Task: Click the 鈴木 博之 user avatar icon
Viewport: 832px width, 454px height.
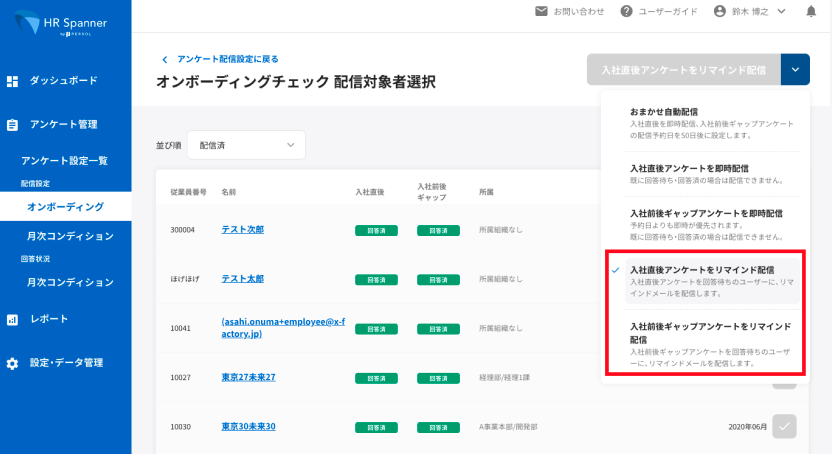Action: pyautogui.click(x=719, y=12)
